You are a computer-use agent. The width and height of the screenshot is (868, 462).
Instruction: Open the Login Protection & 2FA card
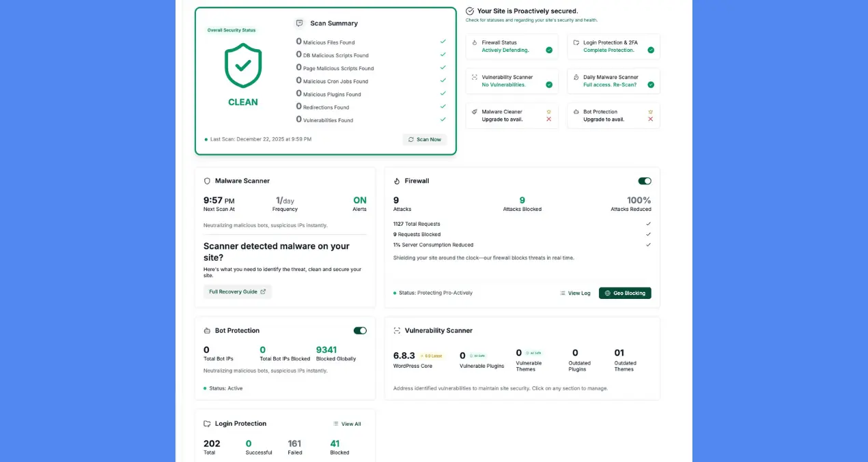613,46
